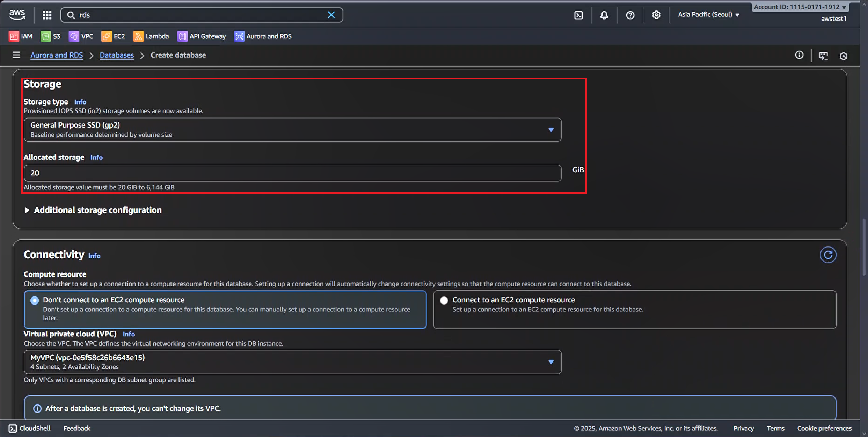868x437 pixels.
Task: Open the AWS services grid menu
Action: point(47,15)
